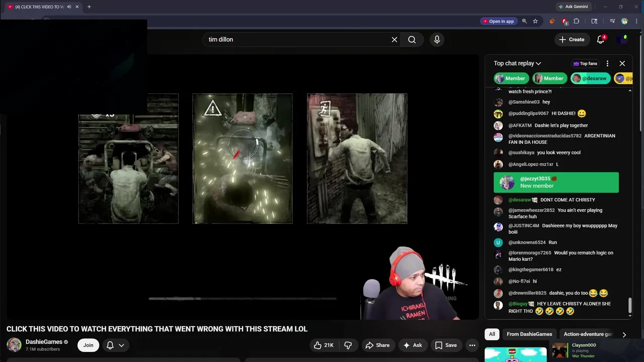Open the red extension with badge icon
This screenshot has height=362, width=644.
pos(565,21)
